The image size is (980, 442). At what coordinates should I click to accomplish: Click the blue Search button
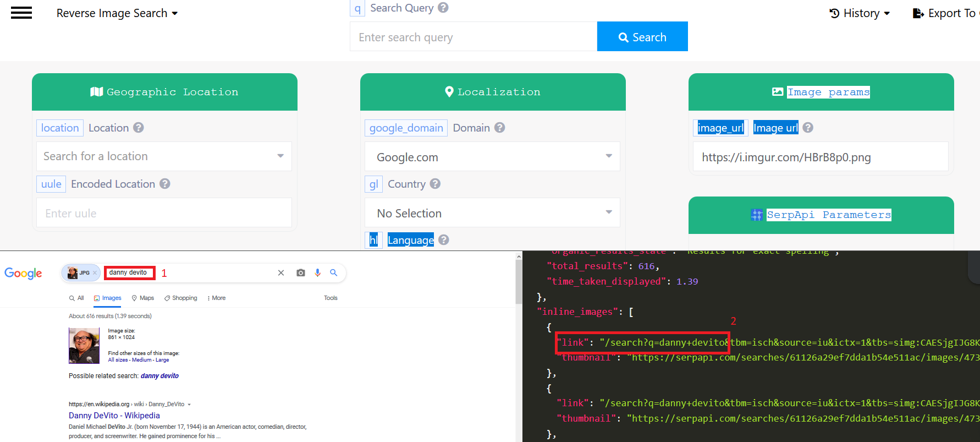642,37
